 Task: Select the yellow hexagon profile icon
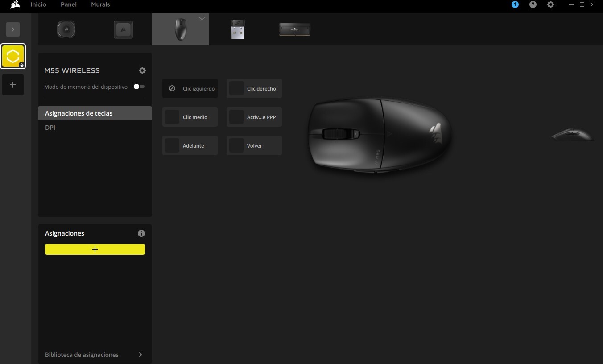pyautogui.click(x=13, y=56)
